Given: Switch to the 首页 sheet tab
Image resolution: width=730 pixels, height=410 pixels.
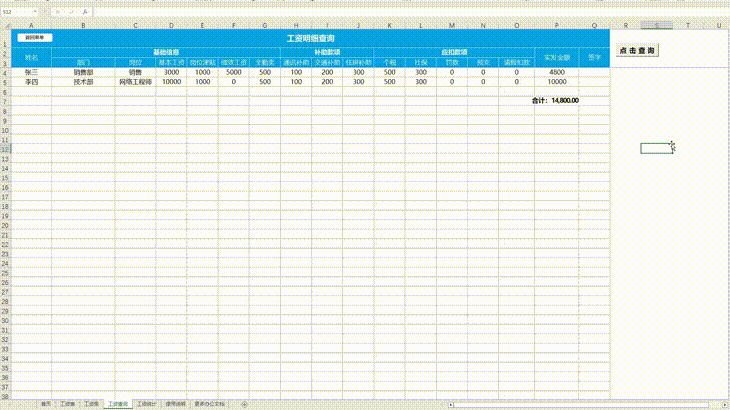Looking at the screenshot, I should [x=46, y=404].
